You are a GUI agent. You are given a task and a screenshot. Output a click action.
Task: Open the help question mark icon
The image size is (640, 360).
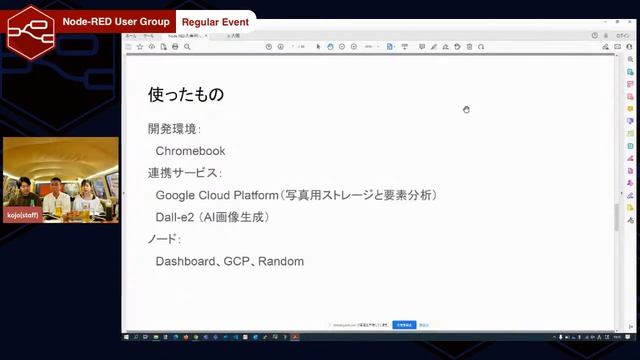[x=595, y=36]
